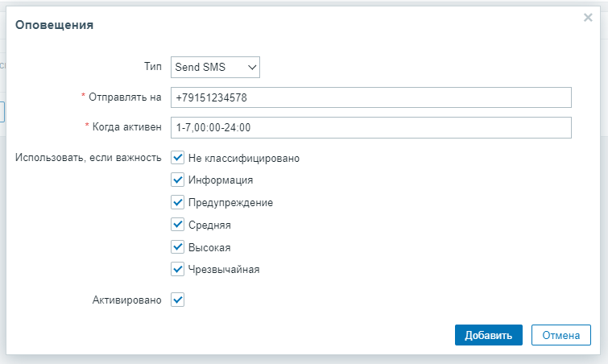Click the Использовать, если важность label
Image resolution: width=608 pixels, height=364 pixels.
(89, 158)
